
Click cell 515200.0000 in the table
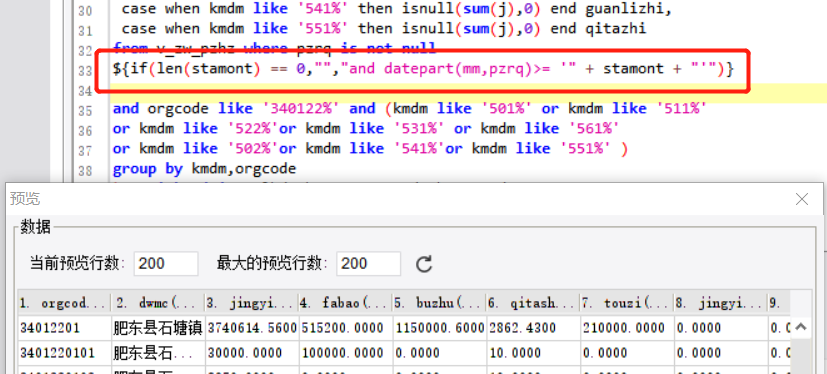(345, 328)
